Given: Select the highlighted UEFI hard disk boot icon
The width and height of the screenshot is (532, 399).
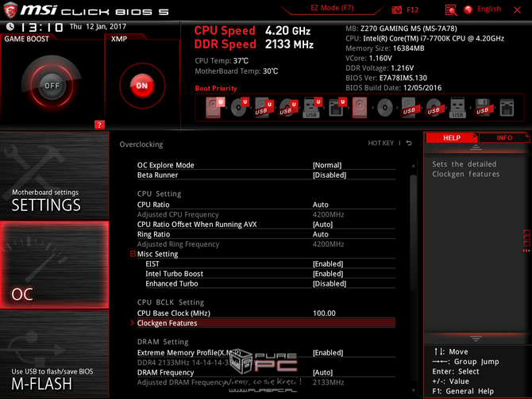Looking at the screenshot, I should [x=214, y=107].
